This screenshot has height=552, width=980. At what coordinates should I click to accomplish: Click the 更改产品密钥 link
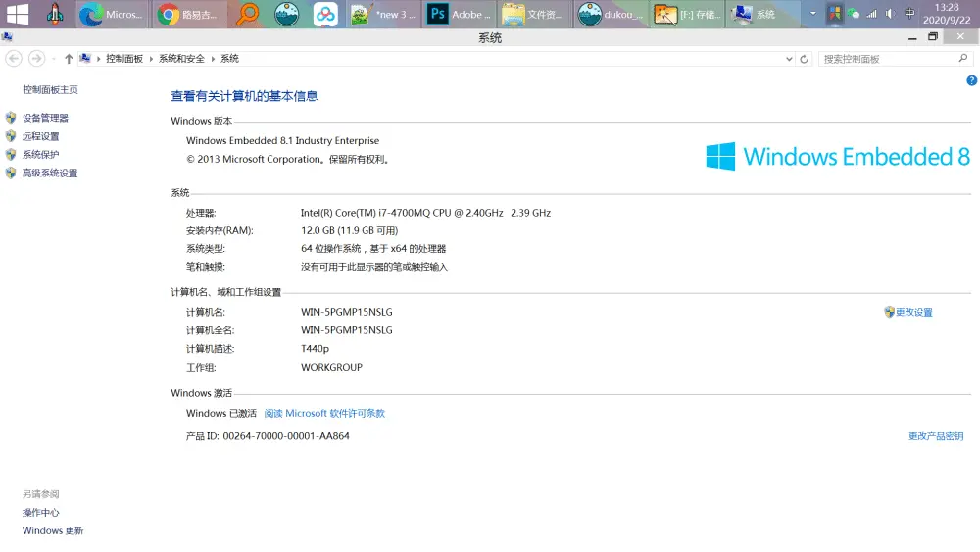tap(935, 436)
